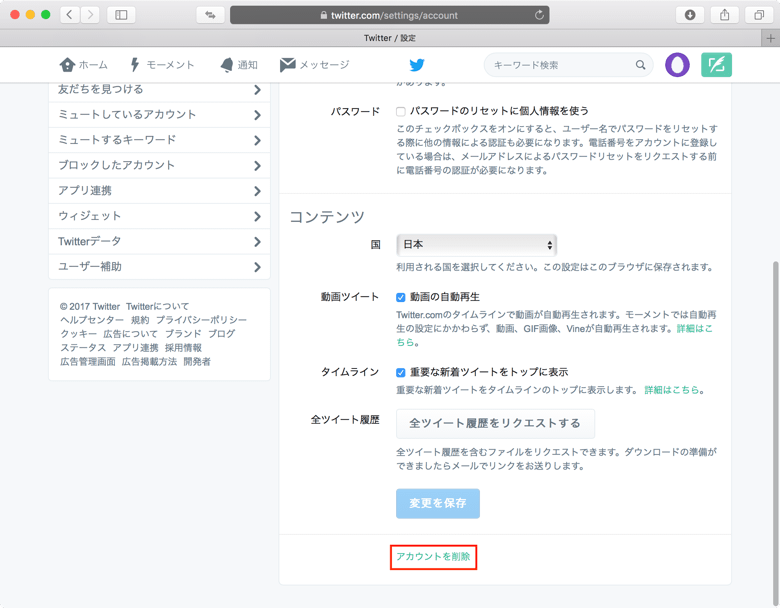Show the Safari sidebar

pos(121,15)
